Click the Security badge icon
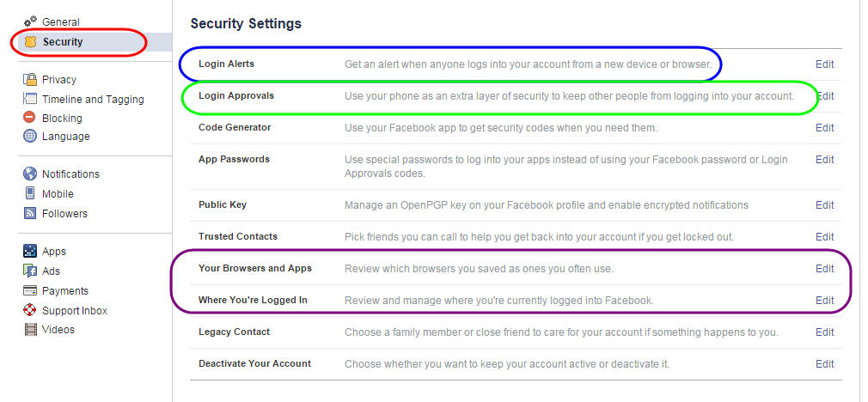The width and height of the screenshot is (868, 402). pos(30,41)
